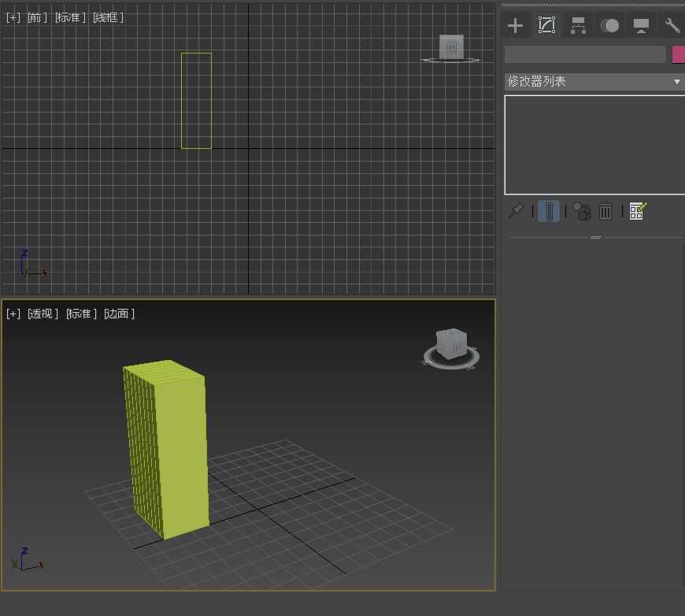
Task: Toggle the Pin Stack pushpin
Action: (x=517, y=211)
